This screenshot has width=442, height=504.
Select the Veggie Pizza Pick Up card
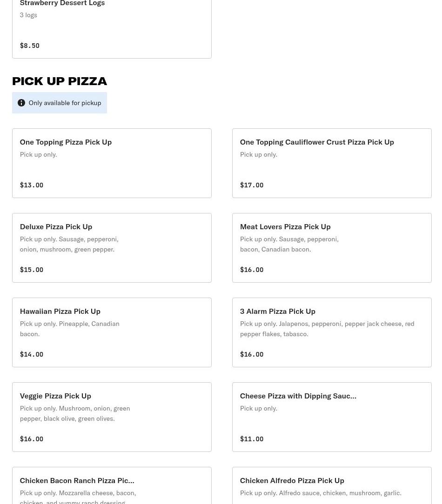pyautogui.click(x=112, y=417)
